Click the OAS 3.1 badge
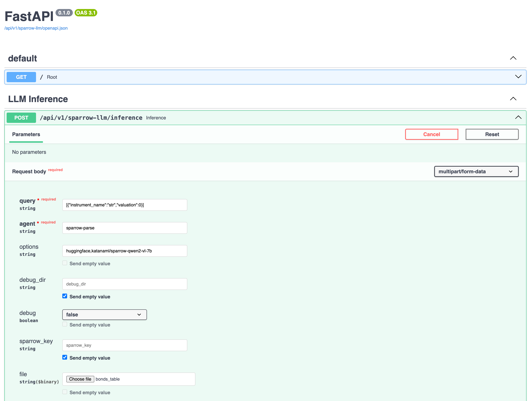Screen dimensions: 532x401 click(x=86, y=13)
